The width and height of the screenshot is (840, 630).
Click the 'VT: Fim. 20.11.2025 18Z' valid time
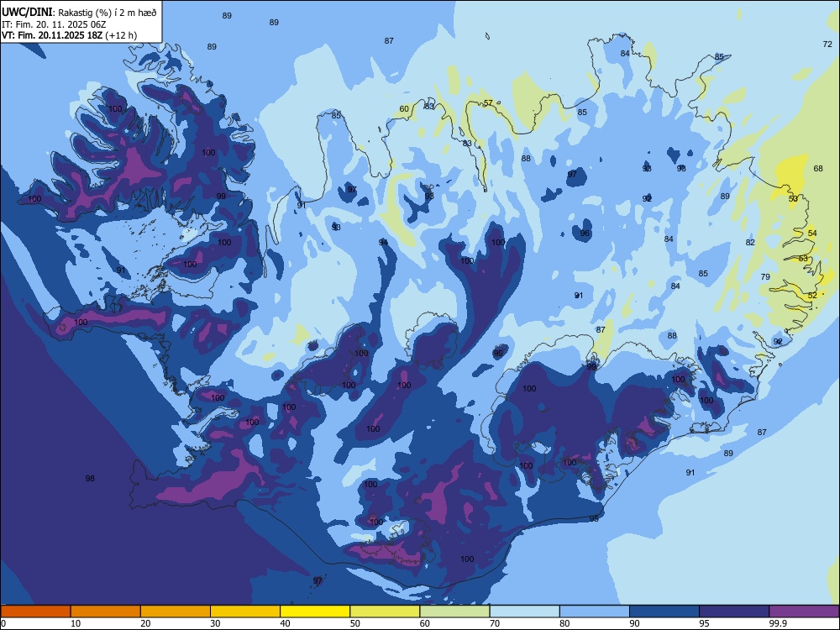click(52, 35)
